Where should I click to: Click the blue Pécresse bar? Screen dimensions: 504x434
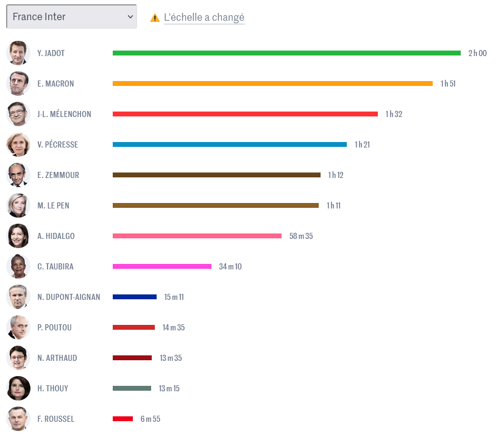pos(230,144)
